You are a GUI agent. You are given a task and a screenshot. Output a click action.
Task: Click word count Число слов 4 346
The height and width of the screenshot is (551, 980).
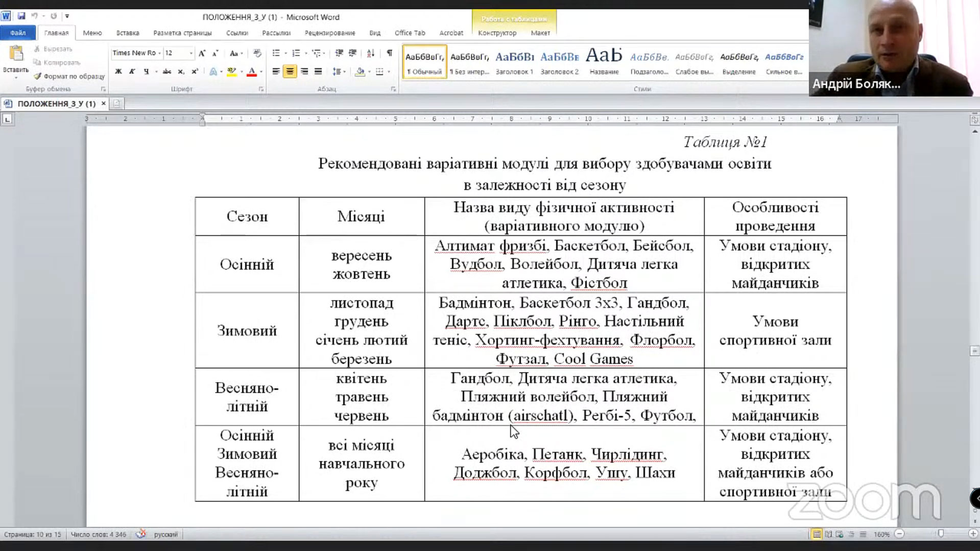coord(98,534)
